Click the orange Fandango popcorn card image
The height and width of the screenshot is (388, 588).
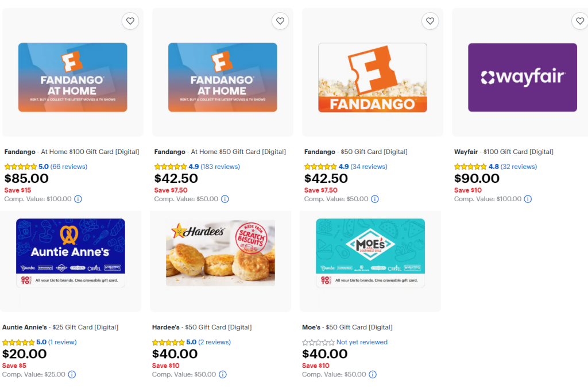click(x=373, y=77)
